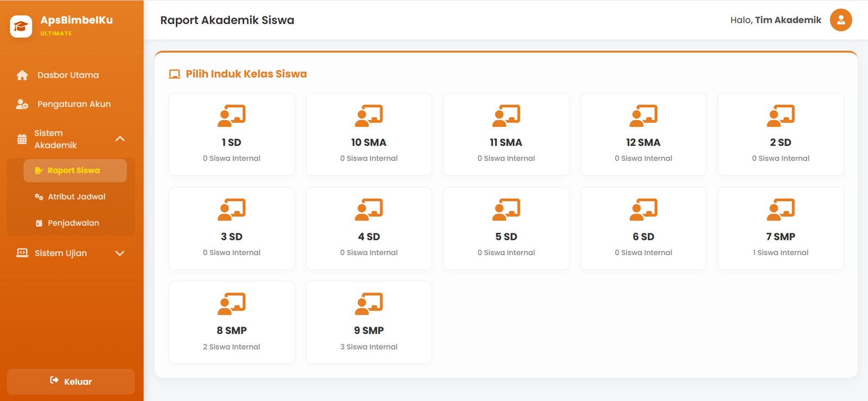
Task: Open the Atribut Jadwal submenu item
Action: (x=75, y=196)
